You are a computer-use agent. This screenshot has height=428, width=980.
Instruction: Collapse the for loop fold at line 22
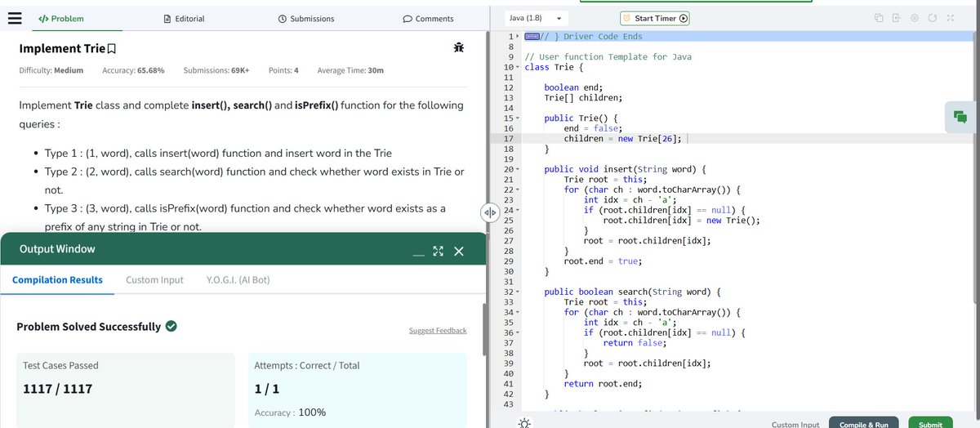click(518, 189)
